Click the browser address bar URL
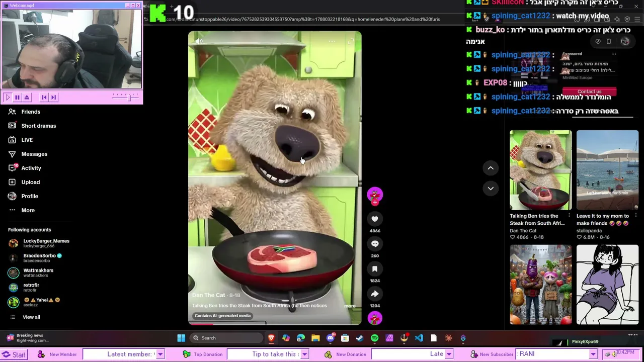Viewport: 644px width, 362px height. pyautogui.click(x=303, y=19)
